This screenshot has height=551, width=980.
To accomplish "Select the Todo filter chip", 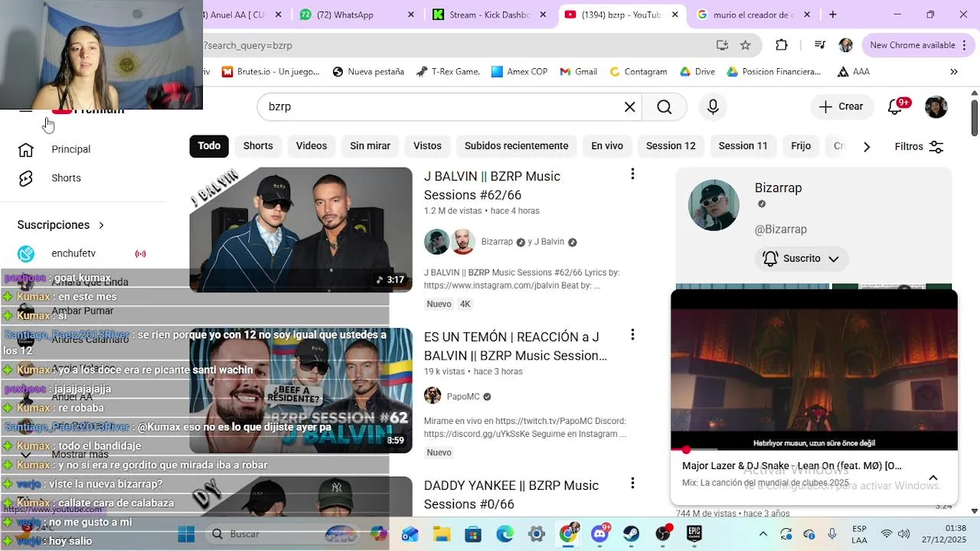I will [x=209, y=146].
